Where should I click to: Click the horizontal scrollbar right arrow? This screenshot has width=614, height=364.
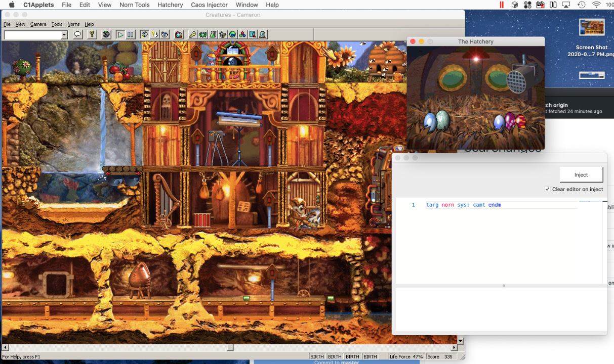(454, 347)
